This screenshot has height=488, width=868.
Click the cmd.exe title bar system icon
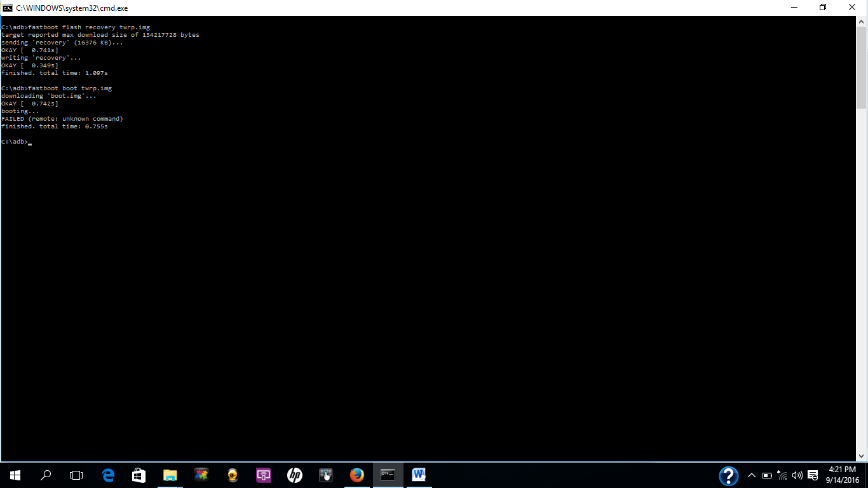coord(7,8)
